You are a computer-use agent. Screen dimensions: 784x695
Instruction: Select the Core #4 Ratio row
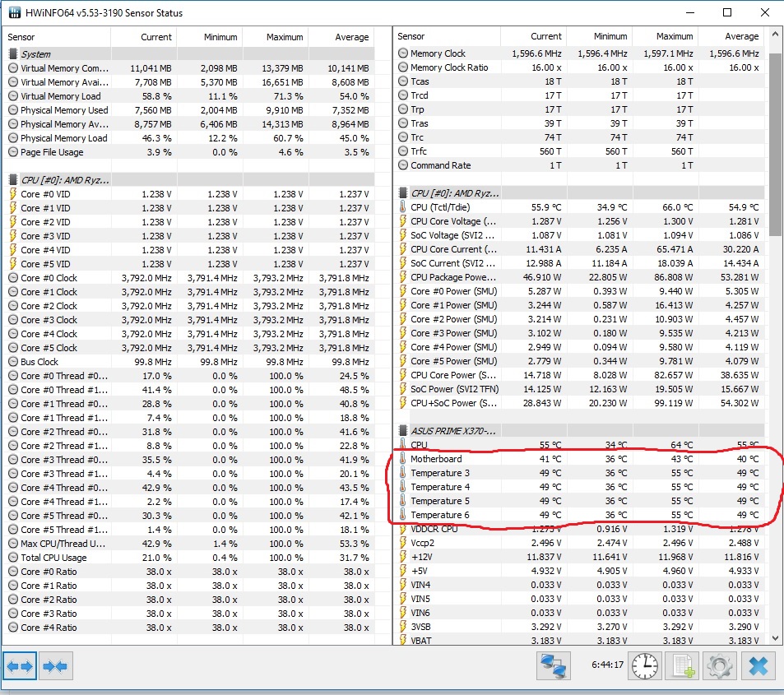[189, 628]
